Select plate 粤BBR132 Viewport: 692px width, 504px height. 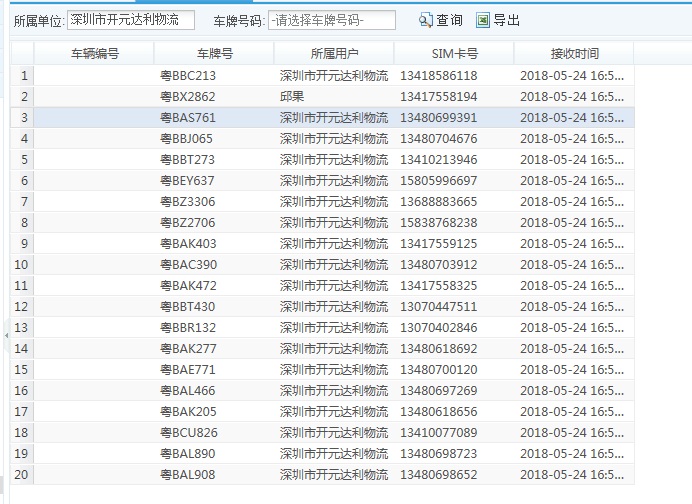point(188,328)
